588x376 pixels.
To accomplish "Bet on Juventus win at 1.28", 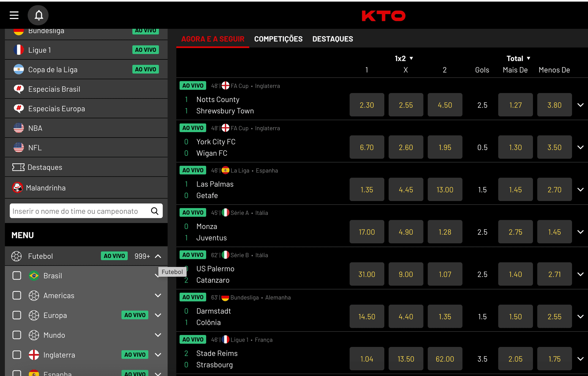I will point(445,232).
